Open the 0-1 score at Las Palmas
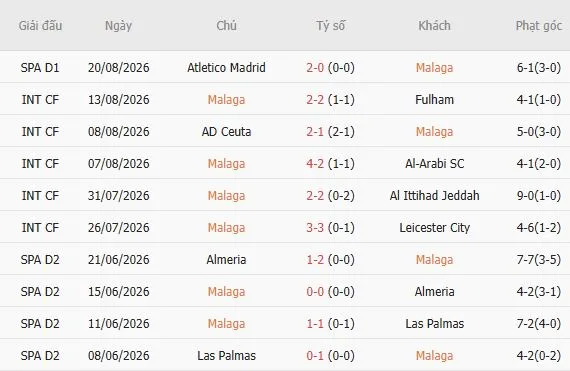The image size is (570, 371). pos(315,355)
